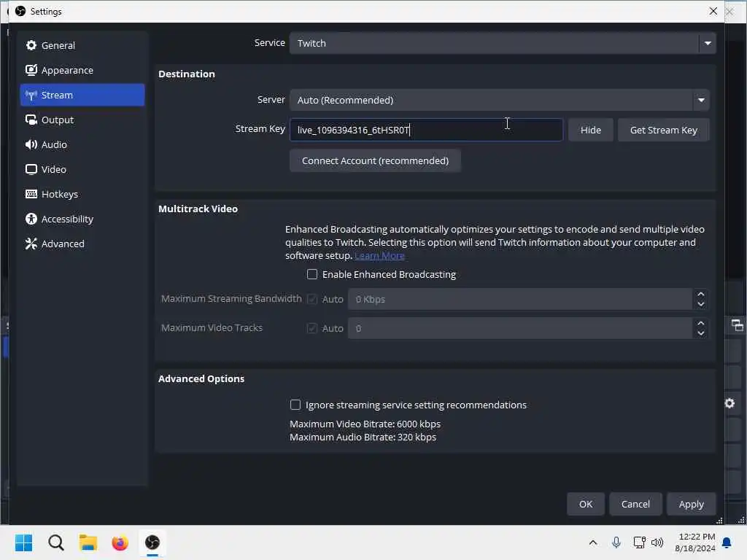Image resolution: width=747 pixels, height=560 pixels.
Task: Click the Service dropdown arrow
Action: pyautogui.click(x=708, y=43)
